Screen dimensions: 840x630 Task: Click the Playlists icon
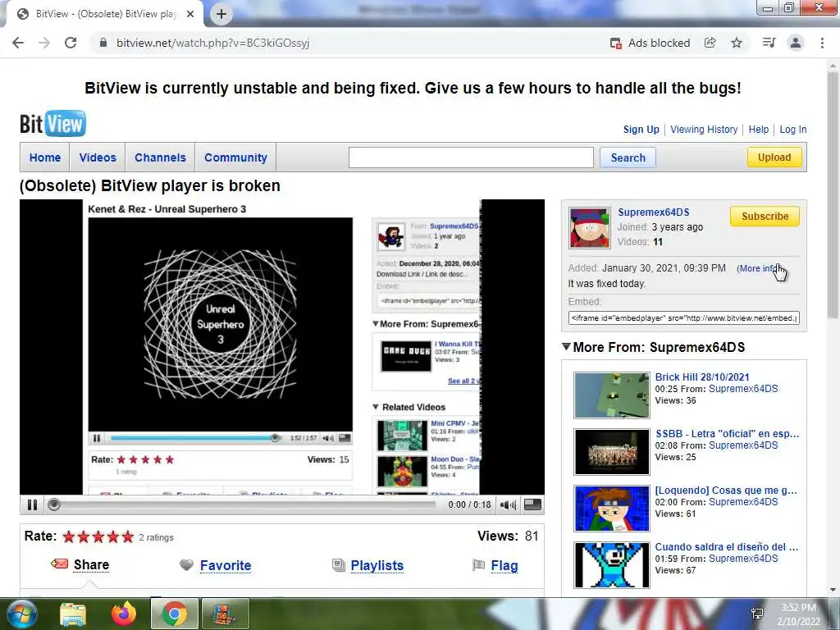[339, 564]
